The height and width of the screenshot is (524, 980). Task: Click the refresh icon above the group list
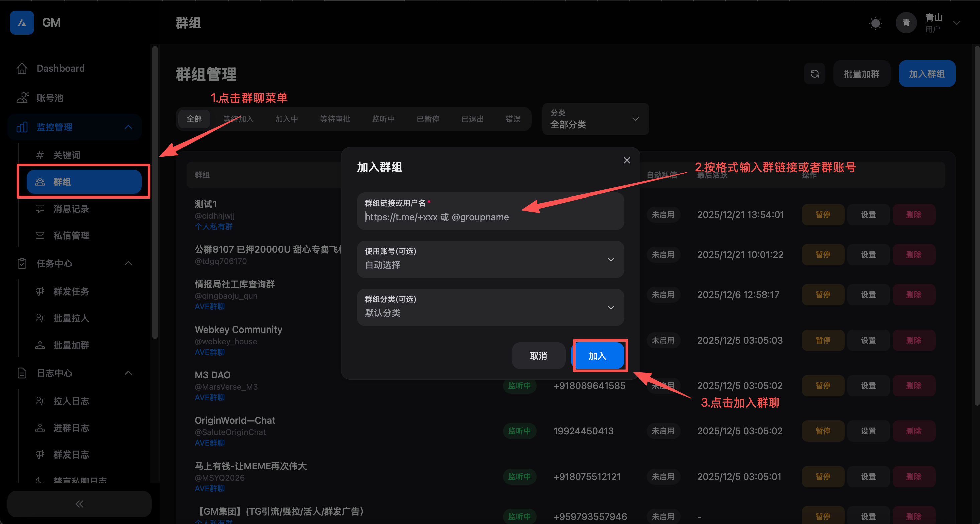coord(815,74)
